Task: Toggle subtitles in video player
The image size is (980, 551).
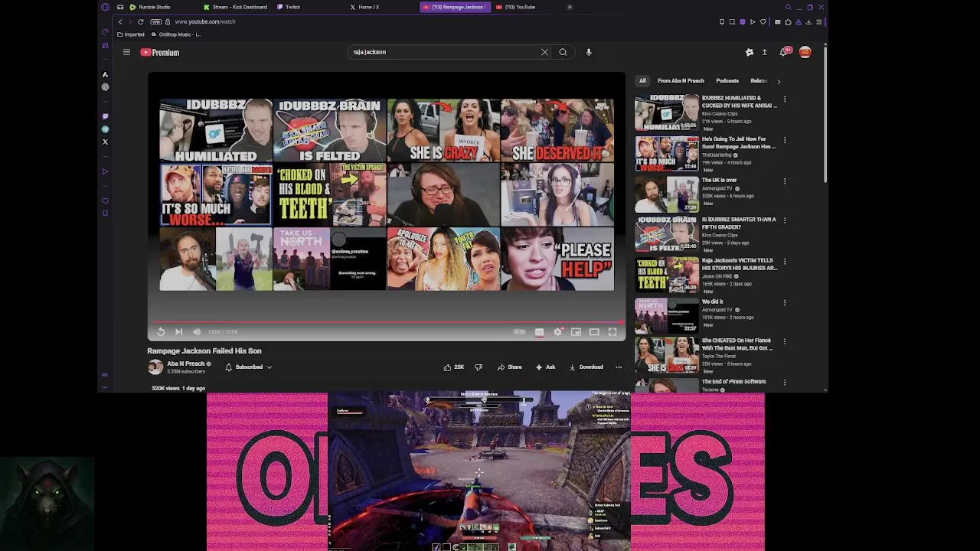Action: 539,331
